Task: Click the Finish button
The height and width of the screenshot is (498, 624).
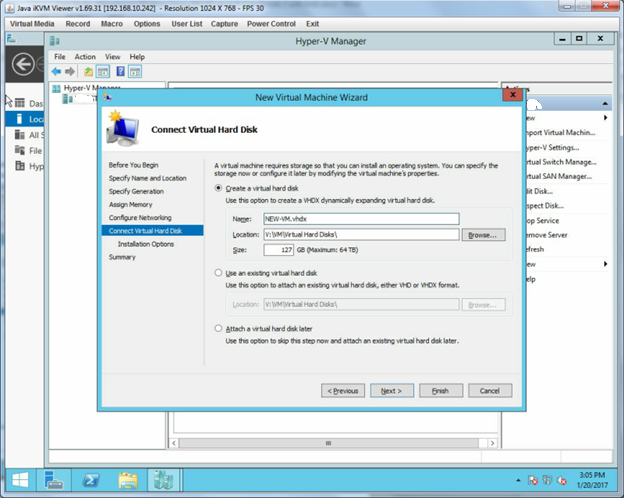Action: [x=441, y=391]
